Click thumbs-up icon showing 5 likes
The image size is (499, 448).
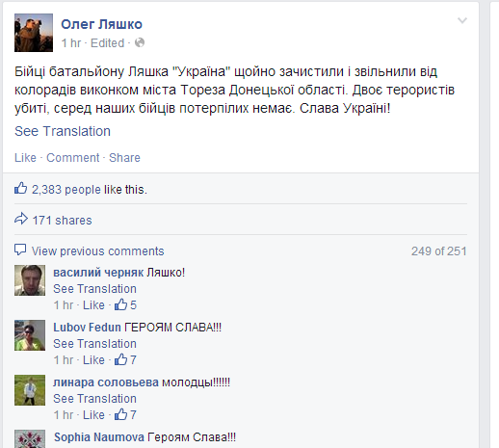[120, 304]
